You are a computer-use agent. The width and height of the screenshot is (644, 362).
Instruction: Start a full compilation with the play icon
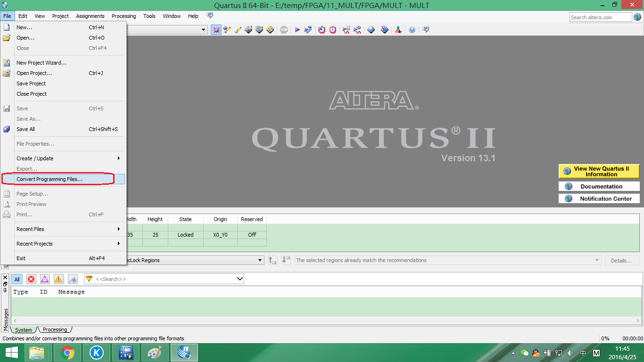point(297,29)
